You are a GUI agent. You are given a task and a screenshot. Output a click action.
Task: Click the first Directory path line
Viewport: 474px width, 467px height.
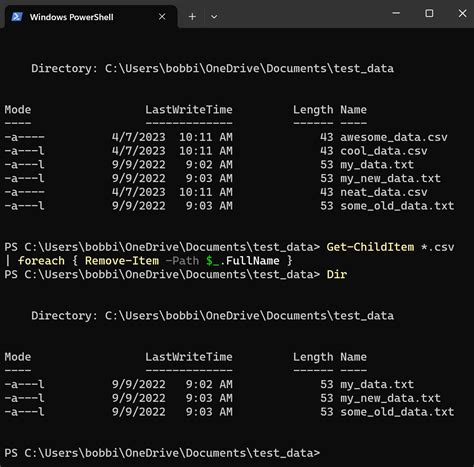[212, 68]
